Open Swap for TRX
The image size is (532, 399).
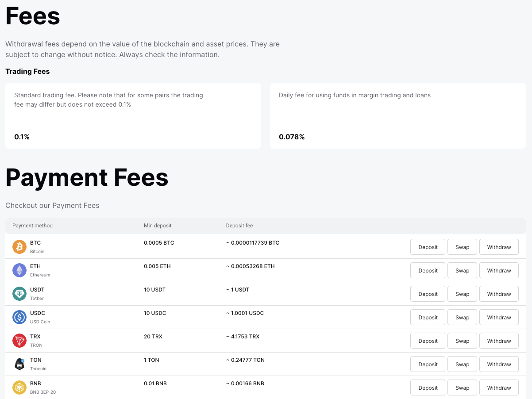click(x=462, y=341)
